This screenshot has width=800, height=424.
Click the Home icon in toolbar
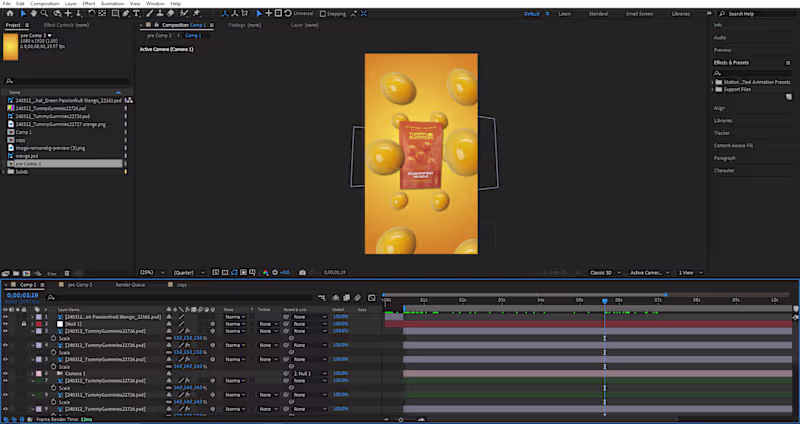pyautogui.click(x=10, y=13)
